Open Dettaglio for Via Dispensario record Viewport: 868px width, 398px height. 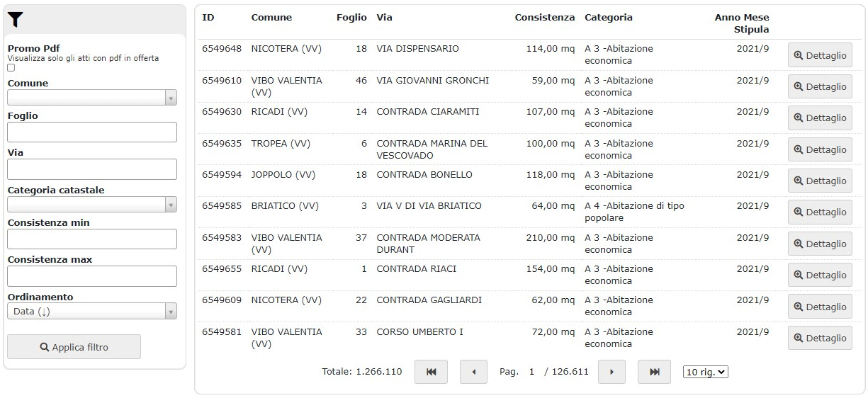(x=820, y=55)
